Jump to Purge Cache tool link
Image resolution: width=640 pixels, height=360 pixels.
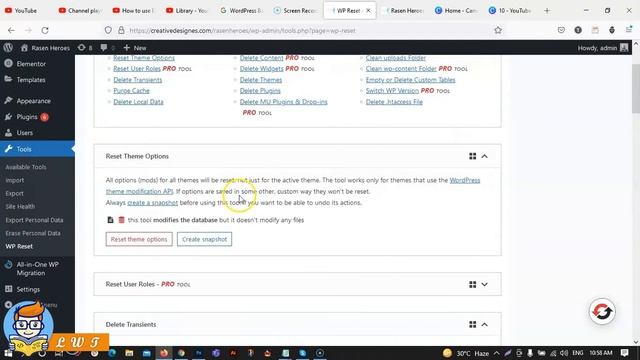tap(131, 91)
